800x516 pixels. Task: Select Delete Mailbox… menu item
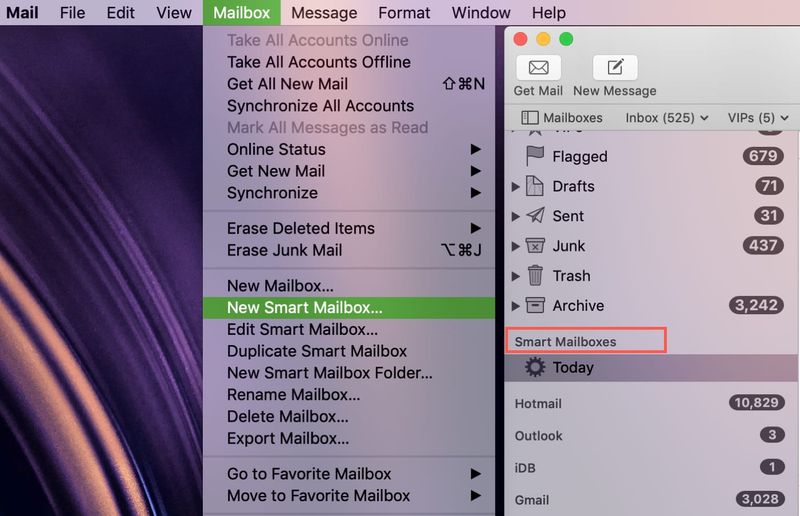pyautogui.click(x=349, y=416)
